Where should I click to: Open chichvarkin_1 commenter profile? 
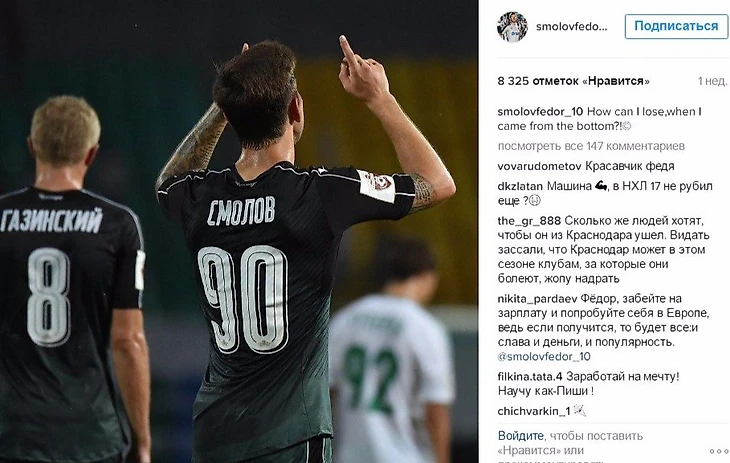point(534,411)
